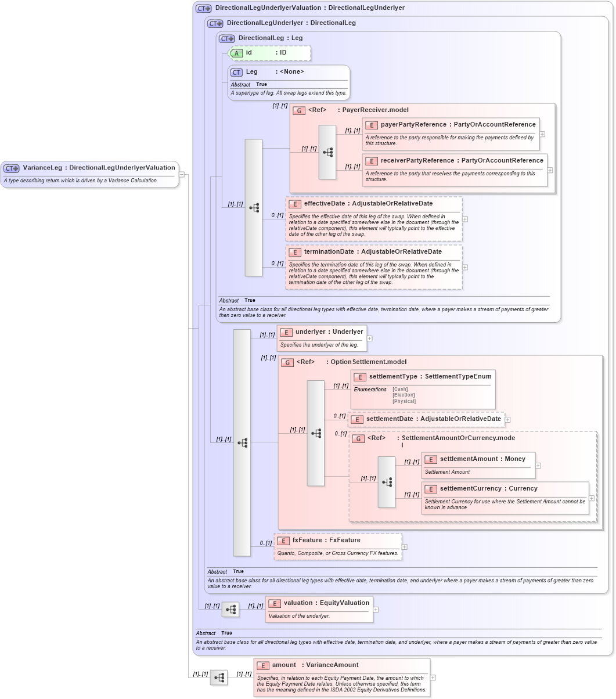Click the E icon beside settlementType
Screen dimensions: 616x699
click(x=359, y=377)
